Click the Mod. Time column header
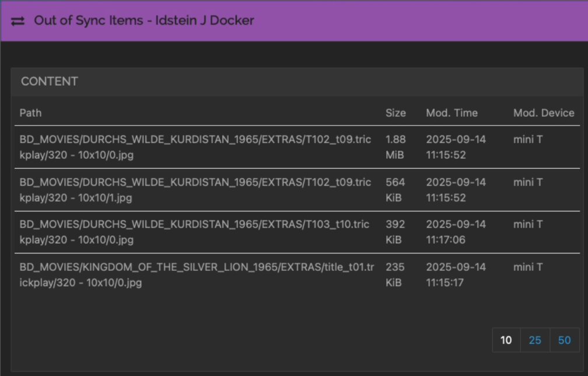This screenshot has height=376, width=588. [452, 113]
